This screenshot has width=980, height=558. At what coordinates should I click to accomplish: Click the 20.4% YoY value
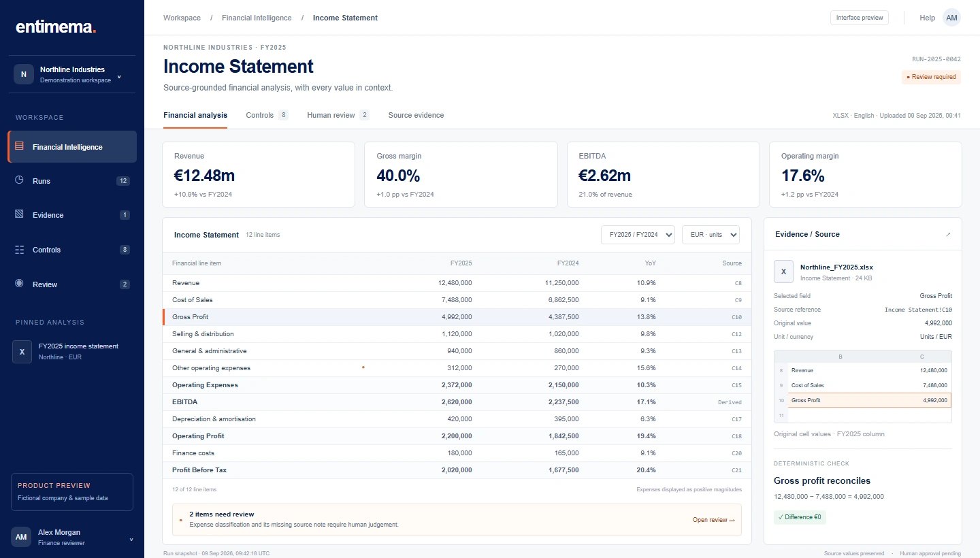646,470
